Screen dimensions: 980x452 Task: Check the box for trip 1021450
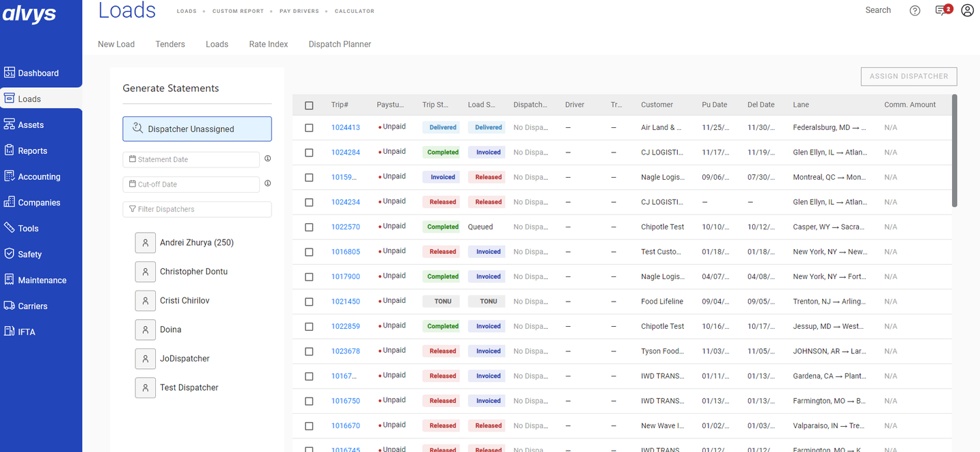(x=309, y=302)
